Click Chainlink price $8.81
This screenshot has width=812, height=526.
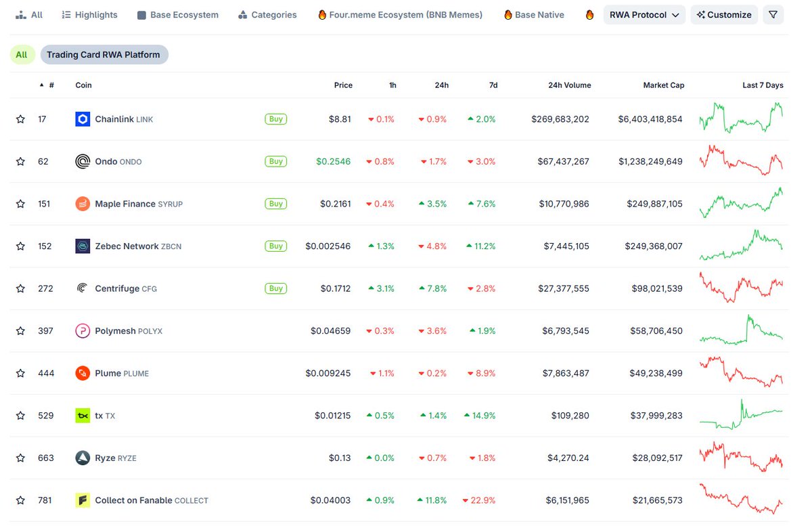click(340, 119)
